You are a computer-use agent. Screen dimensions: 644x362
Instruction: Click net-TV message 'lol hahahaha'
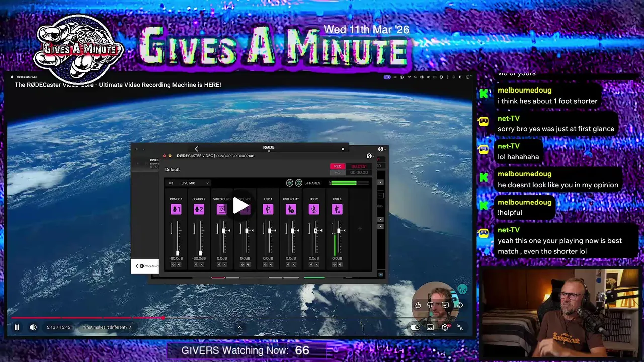click(518, 157)
